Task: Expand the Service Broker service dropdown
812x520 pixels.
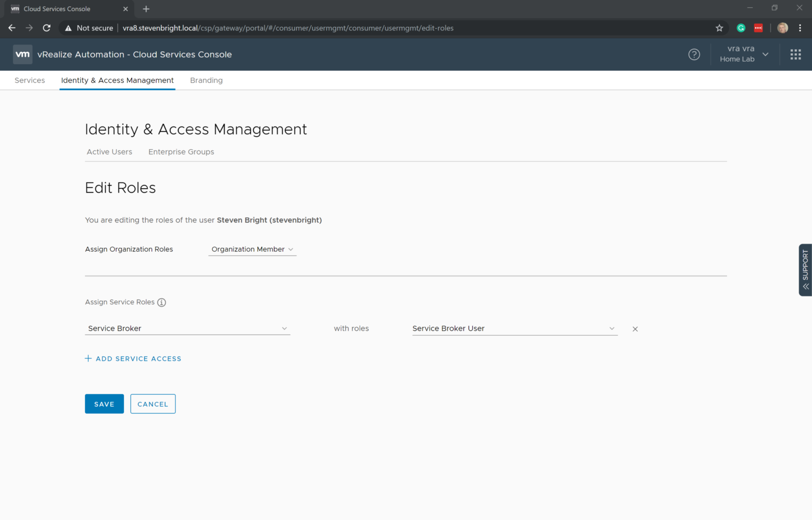Action: (187, 328)
